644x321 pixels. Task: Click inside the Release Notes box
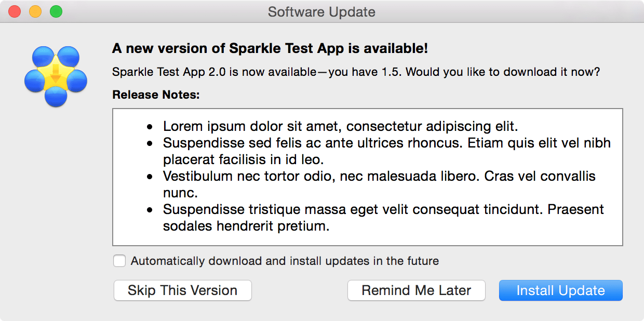[x=367, y=177]
